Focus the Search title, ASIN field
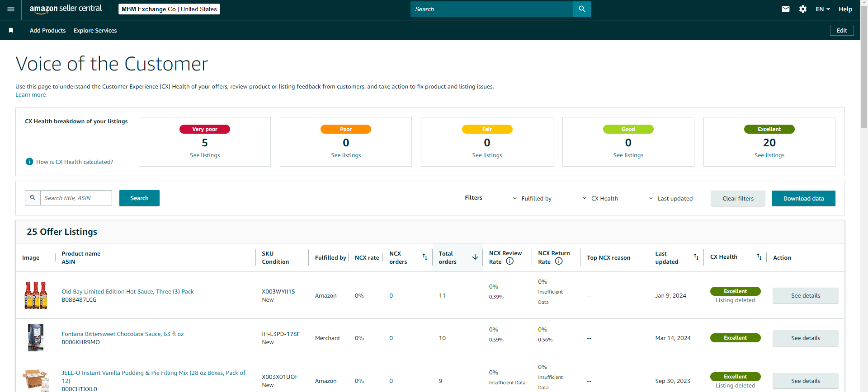 [x=76, y=198]
